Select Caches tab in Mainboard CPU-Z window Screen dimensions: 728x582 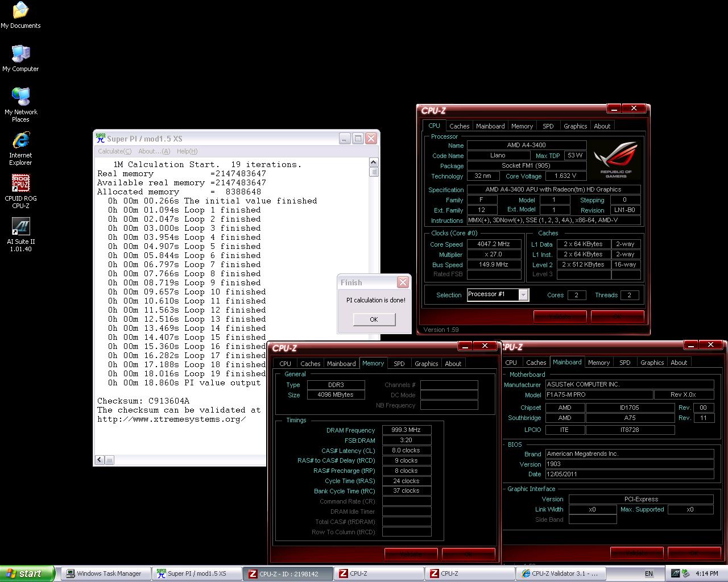536,363
